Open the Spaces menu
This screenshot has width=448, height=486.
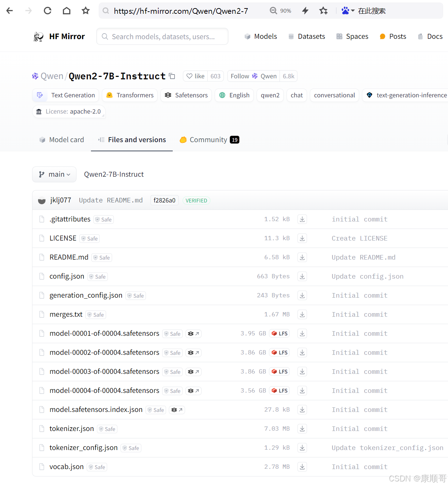pyautogui.click(x=352, y=36)
